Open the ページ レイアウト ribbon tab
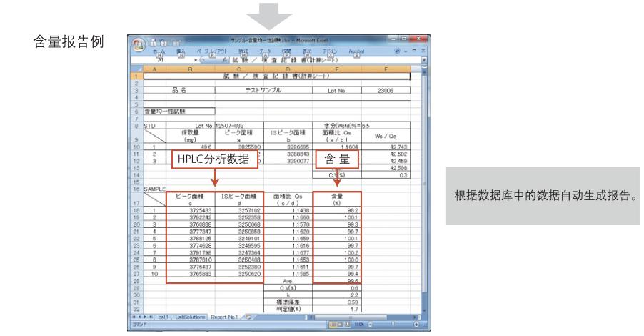This screenshot has width=644, height=336. tap(212, 51)
